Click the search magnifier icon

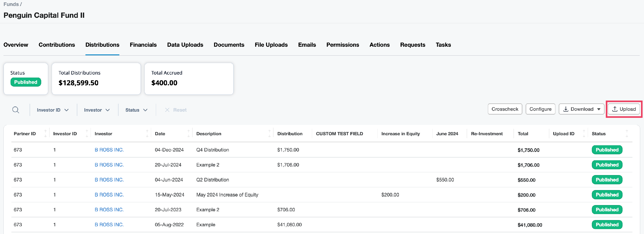(16, 110)
